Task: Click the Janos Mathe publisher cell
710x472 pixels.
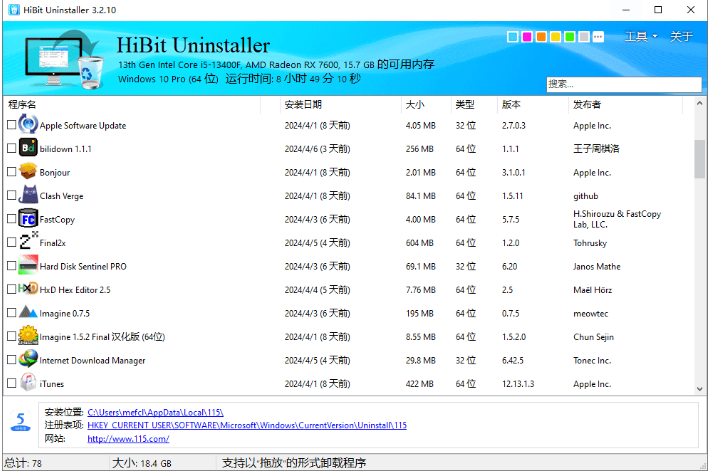Action: click(x=597, y=267)
